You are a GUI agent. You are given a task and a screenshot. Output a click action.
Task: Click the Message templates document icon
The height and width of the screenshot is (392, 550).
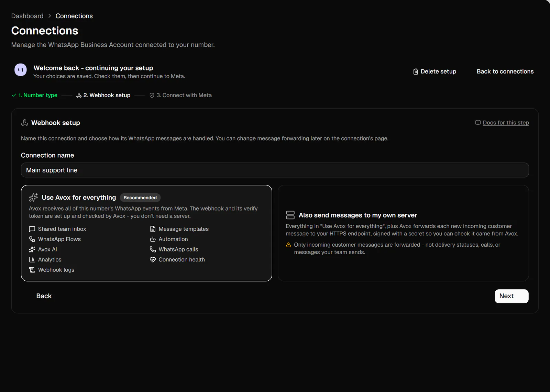click(x=153, y=229)
